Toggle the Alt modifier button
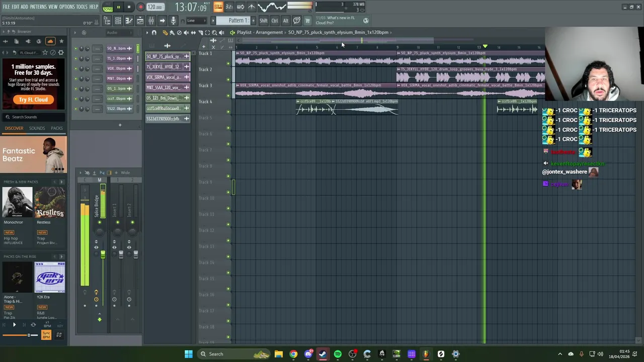 point(286,21)
